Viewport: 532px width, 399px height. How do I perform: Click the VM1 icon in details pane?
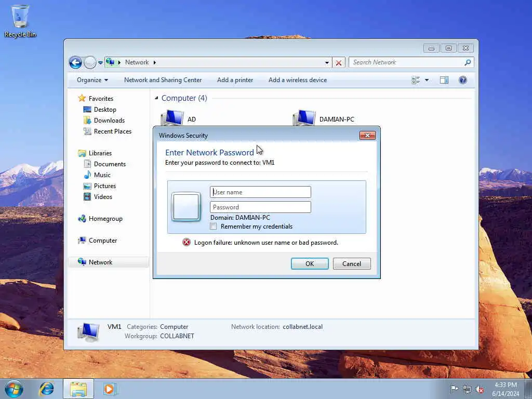coord(88,332)
